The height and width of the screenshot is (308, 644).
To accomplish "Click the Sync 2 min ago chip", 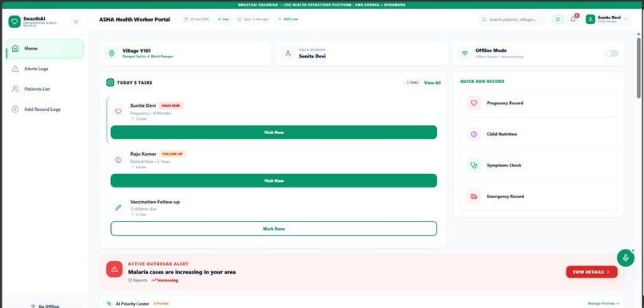I will coord(253,19).
